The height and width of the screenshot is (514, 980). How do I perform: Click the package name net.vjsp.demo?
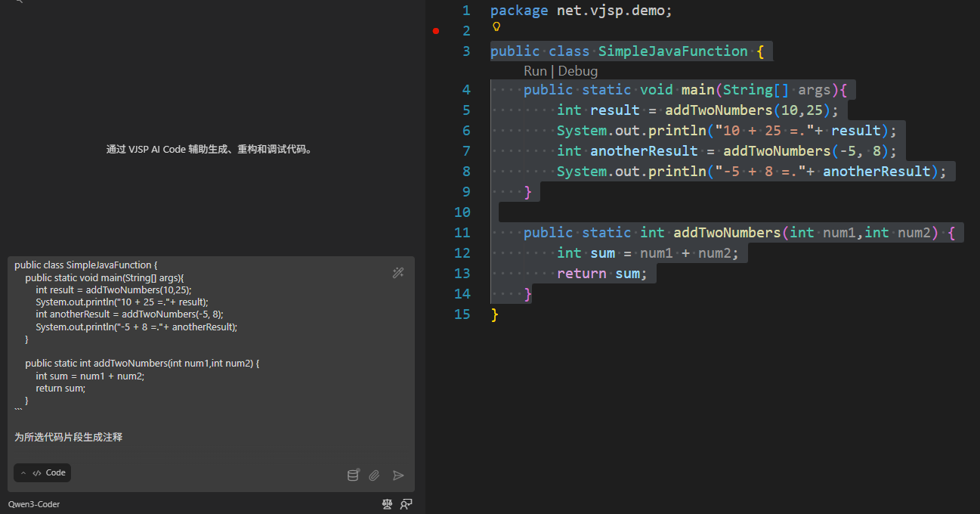(614, 11)
